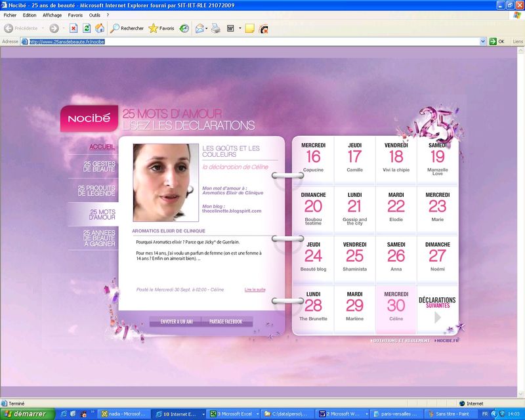Viewport: 525px width, 420px height.
Task: Click the green OK go button
Action: coord(497,41)
